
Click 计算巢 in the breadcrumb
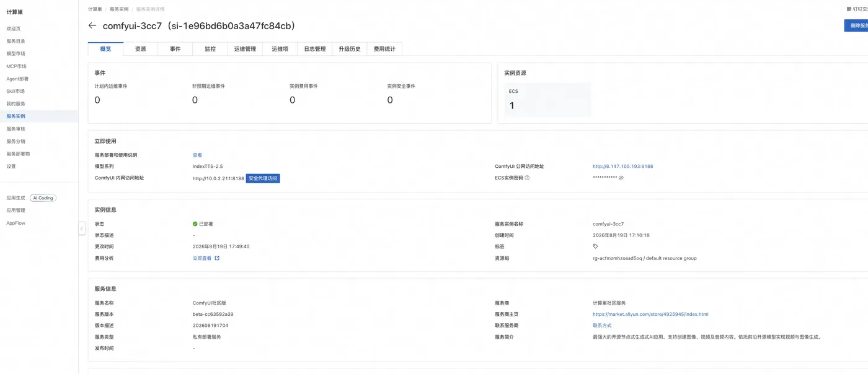[x=95, y=9]
